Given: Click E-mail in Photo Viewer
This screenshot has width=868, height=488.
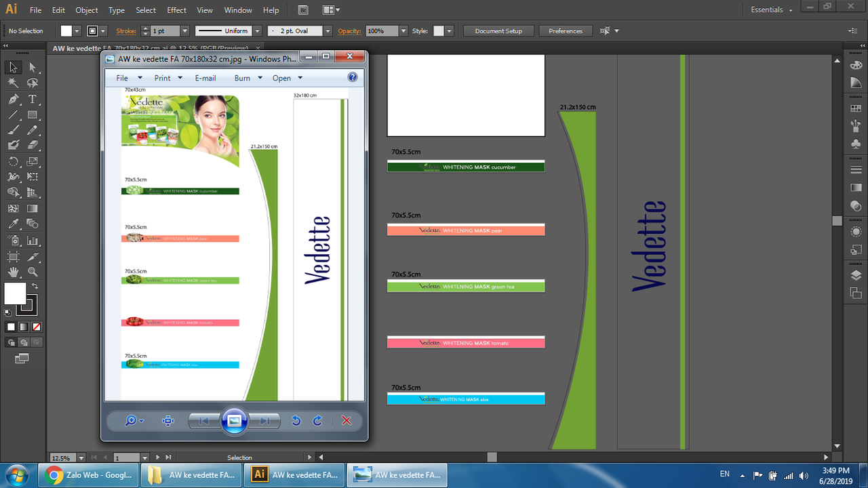Looking at the screenshot, I should coord(205,78).
